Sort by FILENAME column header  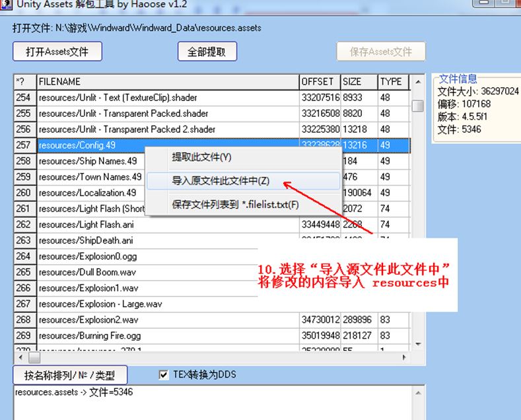coord(168,82)
